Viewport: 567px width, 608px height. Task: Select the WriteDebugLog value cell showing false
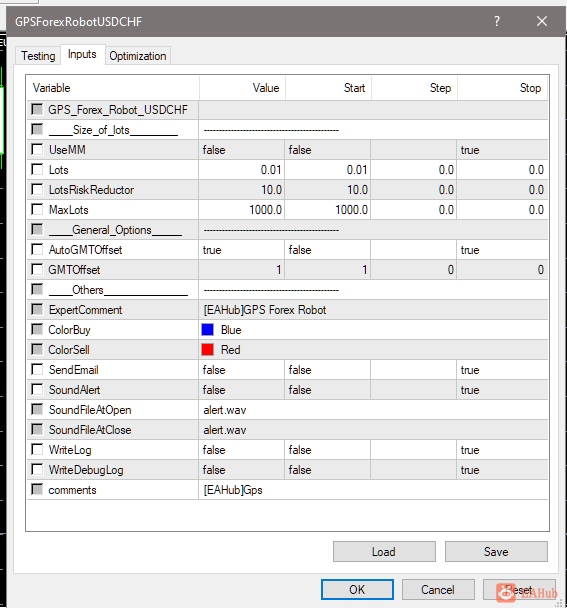(242, 470)
